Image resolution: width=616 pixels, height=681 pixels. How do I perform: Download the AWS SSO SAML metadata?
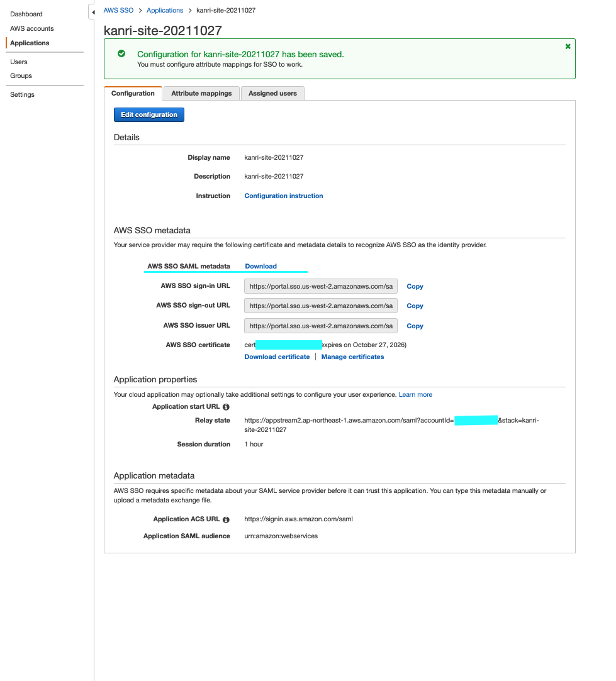(261, 266)
